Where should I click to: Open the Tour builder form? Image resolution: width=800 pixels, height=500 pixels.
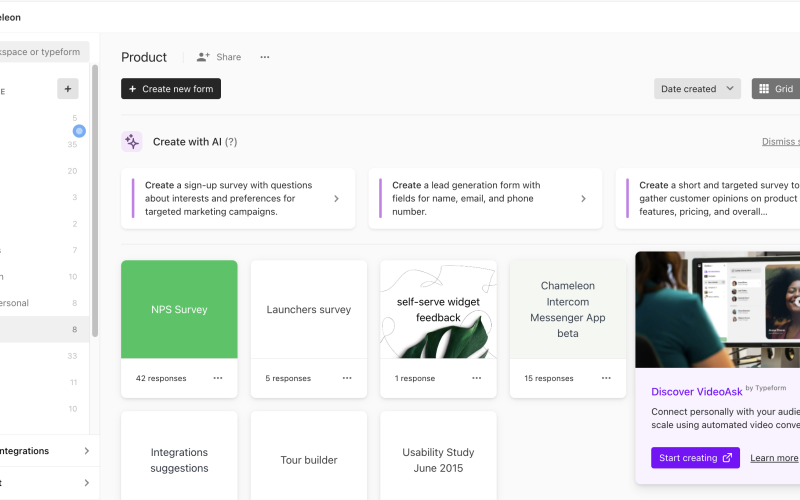309,456
